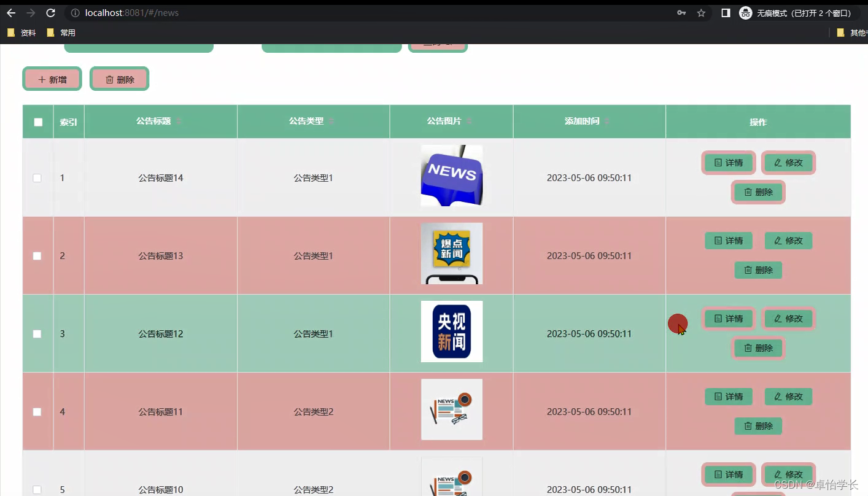Viewport: 868px width, 496px height.
Task: Click 删除 for 公告标题13 row
Action: 759,270
